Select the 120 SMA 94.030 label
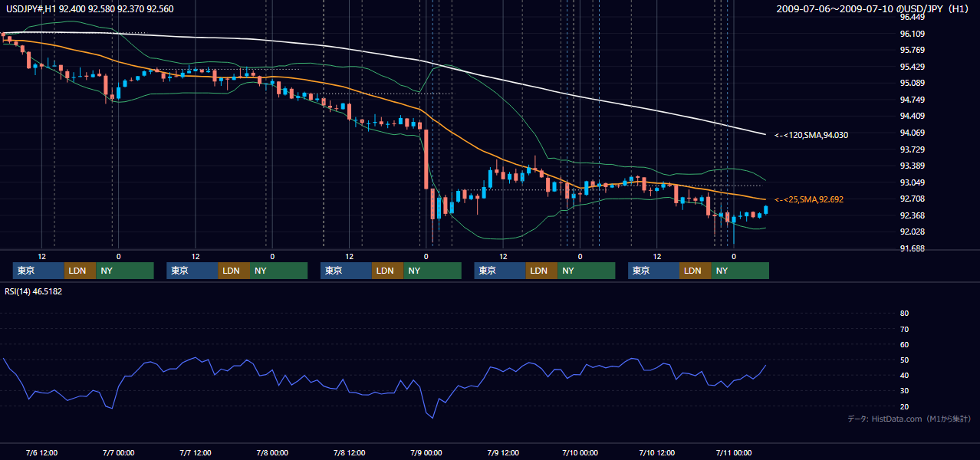980x460 pixels. [x=811, y=135]
